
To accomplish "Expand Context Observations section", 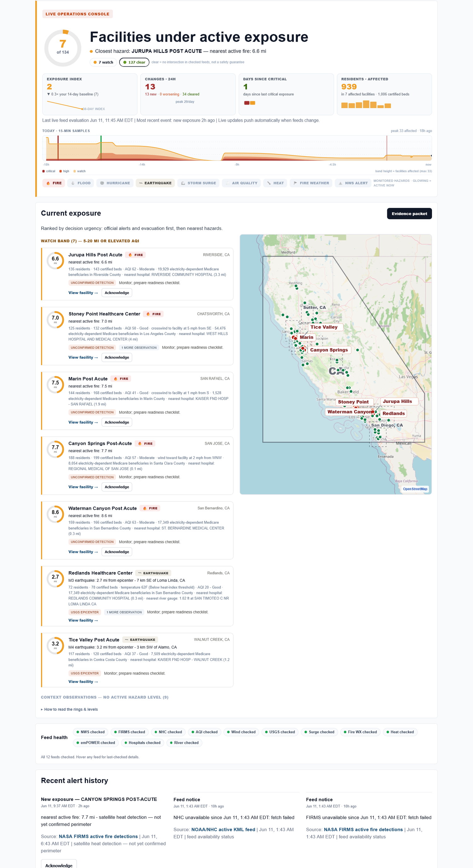I will coord(104,698).
